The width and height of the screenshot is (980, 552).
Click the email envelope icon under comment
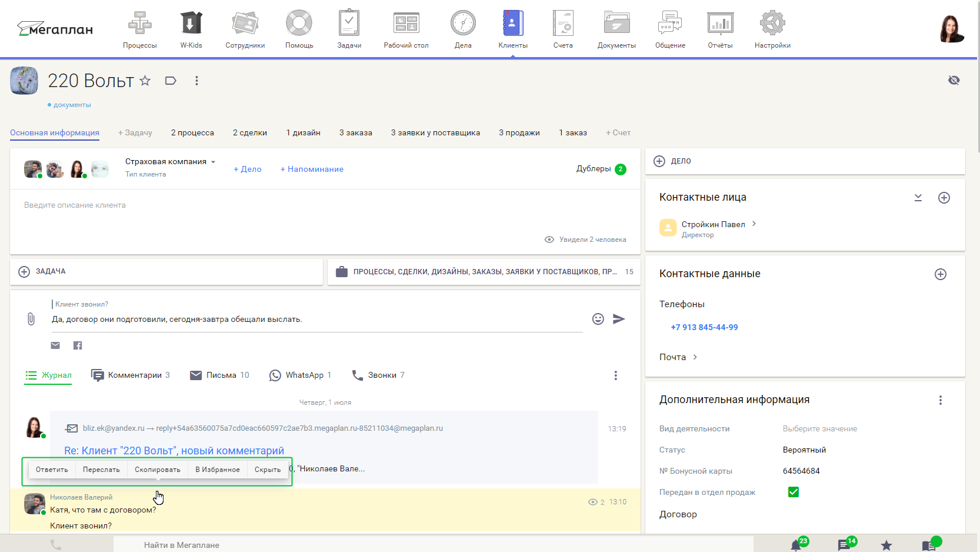coord(55,345)
